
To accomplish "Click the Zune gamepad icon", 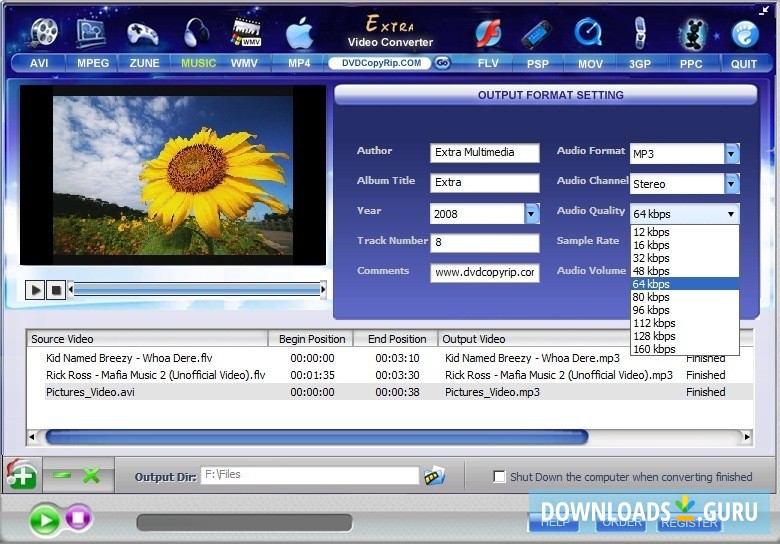I will (x=143, y=34).
